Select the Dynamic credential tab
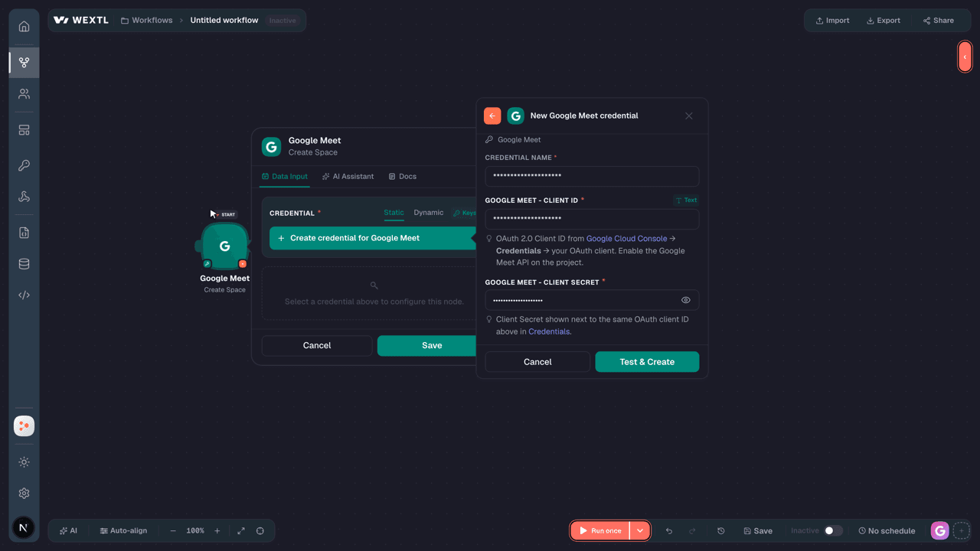This screenshot has height=551, width=980. (429, 213)
